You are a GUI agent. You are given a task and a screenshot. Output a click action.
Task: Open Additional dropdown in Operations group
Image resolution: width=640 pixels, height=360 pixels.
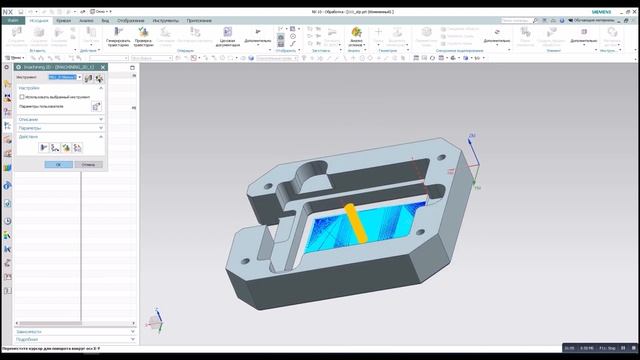[258, 37]
